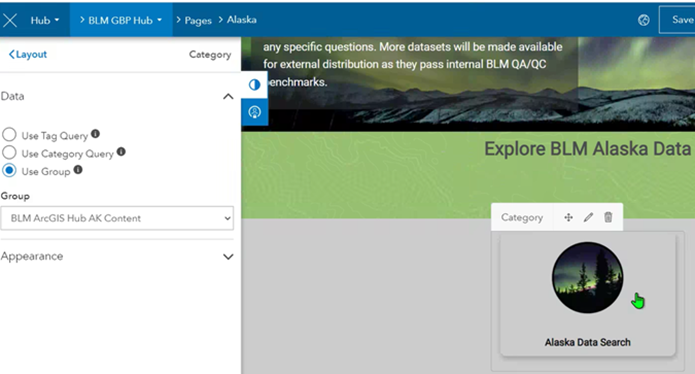Select Alaska in the breadcrumb

point(242,19)
